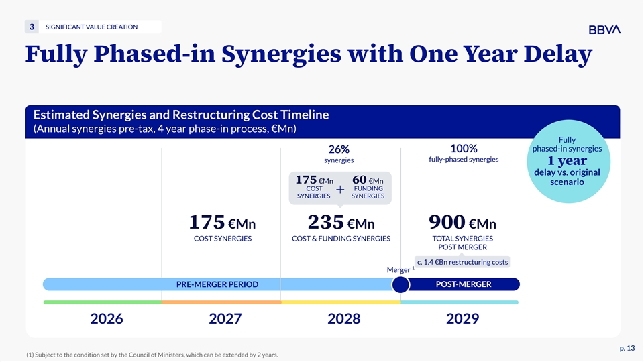
Task: Click the 1.4 €Bn restructuring costs label
Action: (x=462, y=261)
